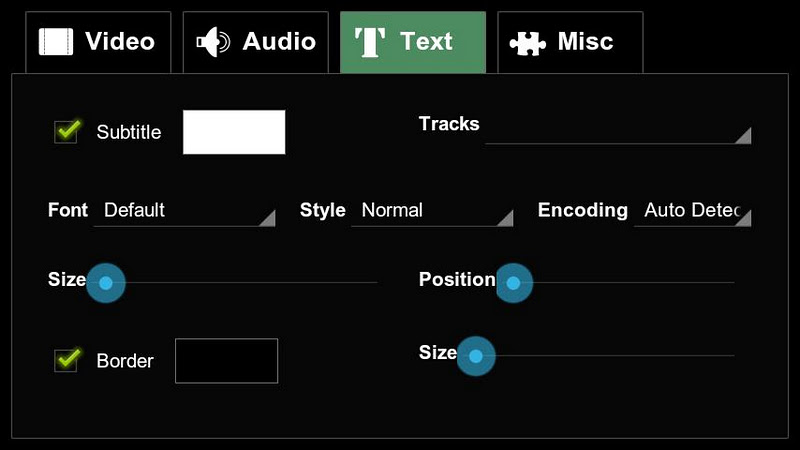Expand the Font dropdown showing Default
Viewport: 800px width, 450px height.
click(x=185, y=211)
